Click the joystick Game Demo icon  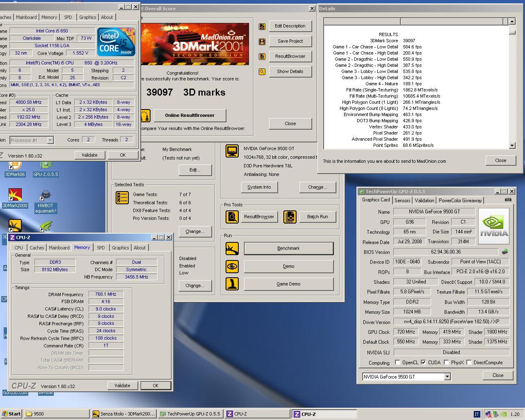click(232, 284)
